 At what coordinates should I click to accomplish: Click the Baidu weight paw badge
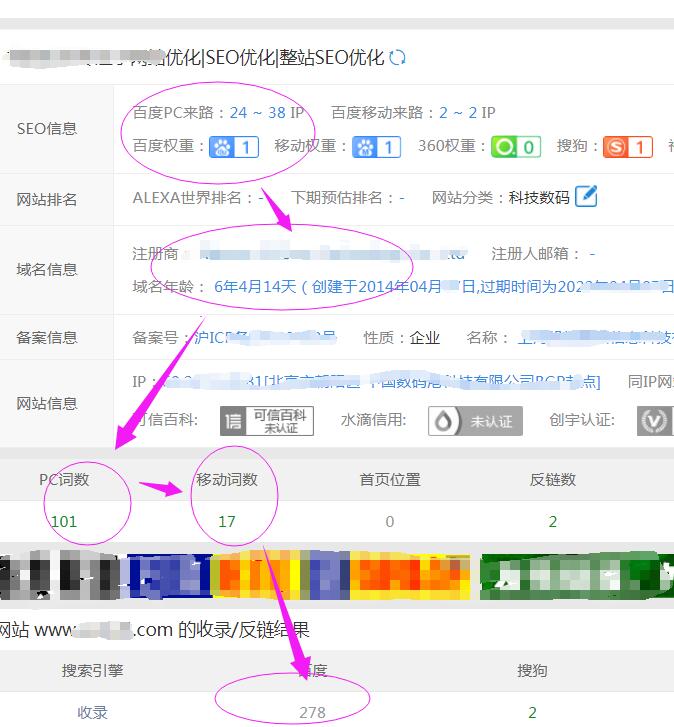[x=233, y=147]
